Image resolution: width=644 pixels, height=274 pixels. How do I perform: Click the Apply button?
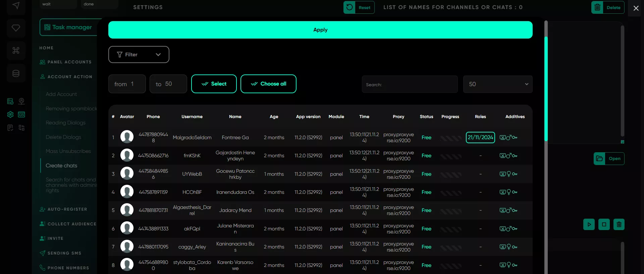[x=320, y=30]
